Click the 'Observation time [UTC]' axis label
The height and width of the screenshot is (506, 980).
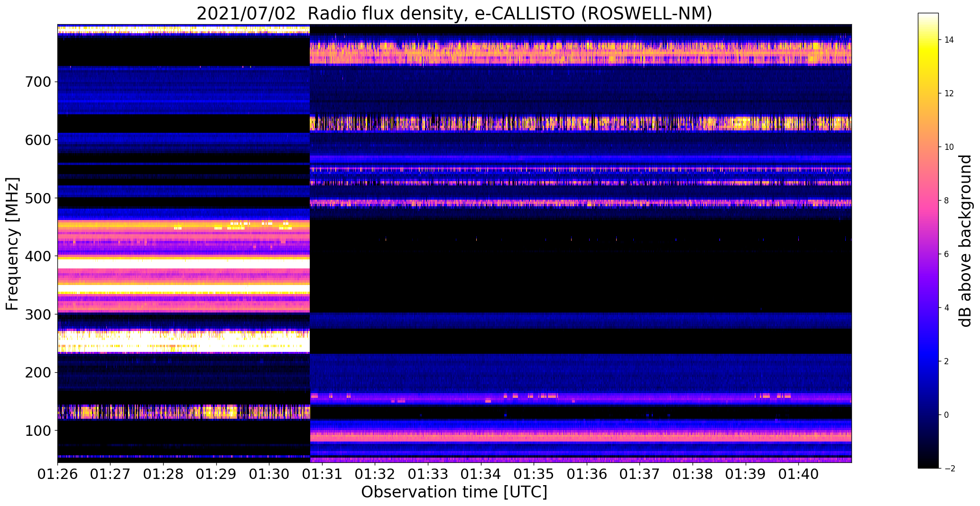click(x=454, y=492)
